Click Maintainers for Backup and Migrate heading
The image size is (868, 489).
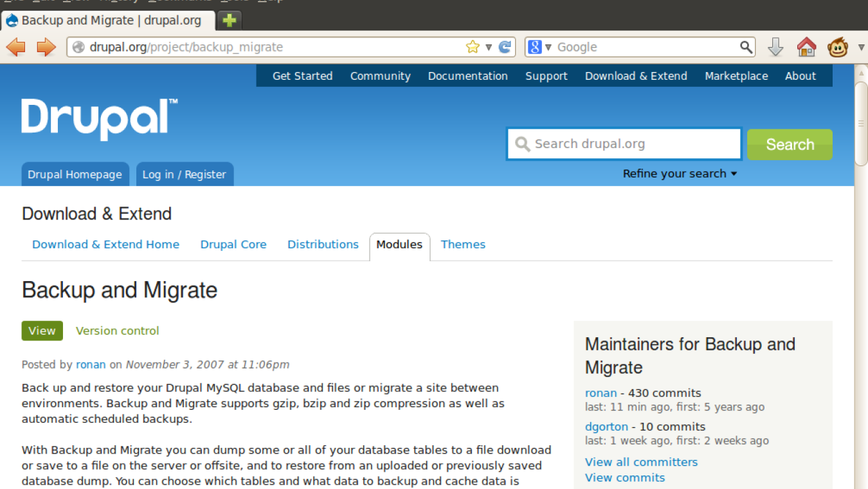click(690, 356)
